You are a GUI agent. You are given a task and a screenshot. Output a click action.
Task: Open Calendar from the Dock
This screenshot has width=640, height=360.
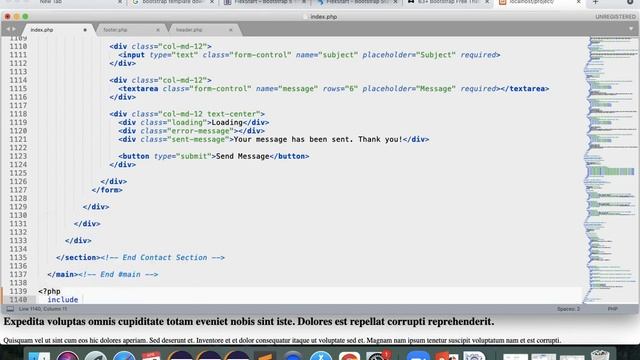[151, 355]
